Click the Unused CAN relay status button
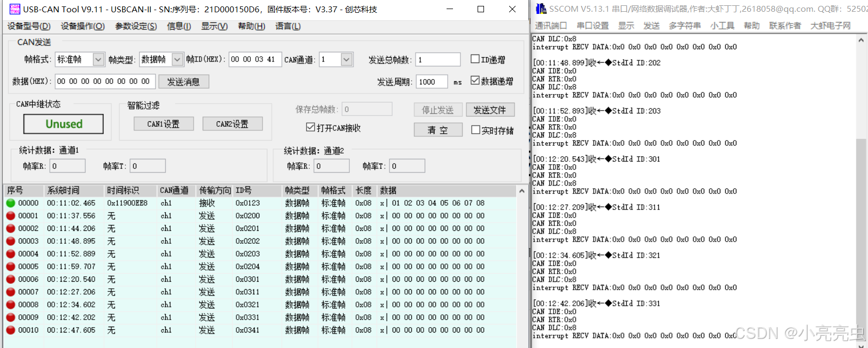The height and width of the screenshot is (348, 868). (x=64, y=124)
